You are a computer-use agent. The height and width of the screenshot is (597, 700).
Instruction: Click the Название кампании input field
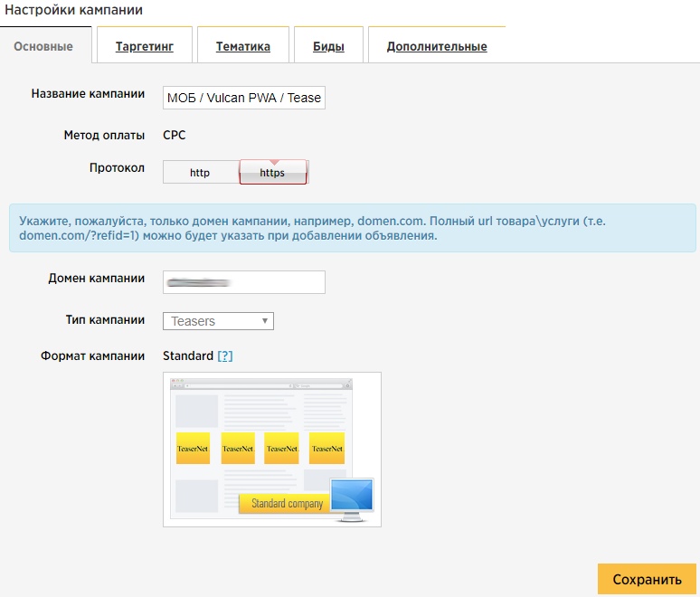pos(244,98)
